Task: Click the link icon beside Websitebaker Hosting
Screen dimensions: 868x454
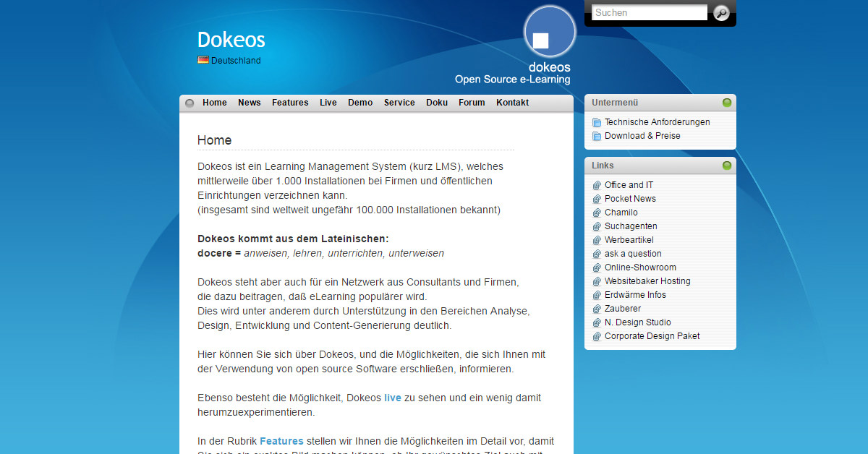Action: (597, 282)
